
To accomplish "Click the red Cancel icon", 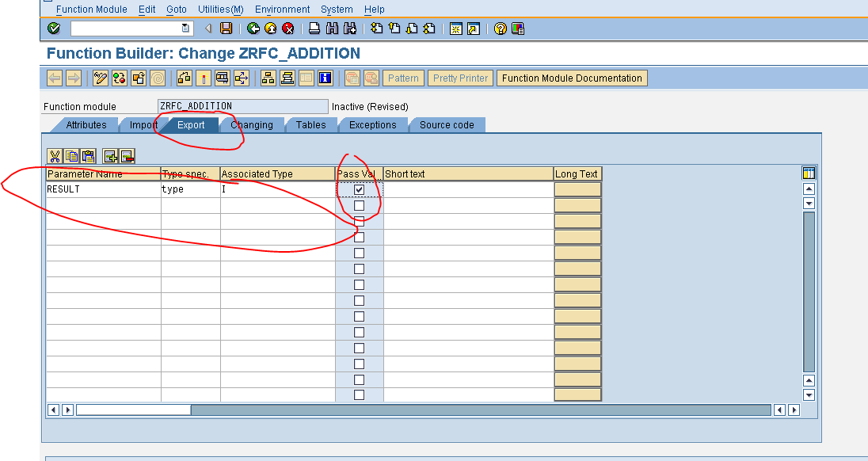I will tap(287, 29).
